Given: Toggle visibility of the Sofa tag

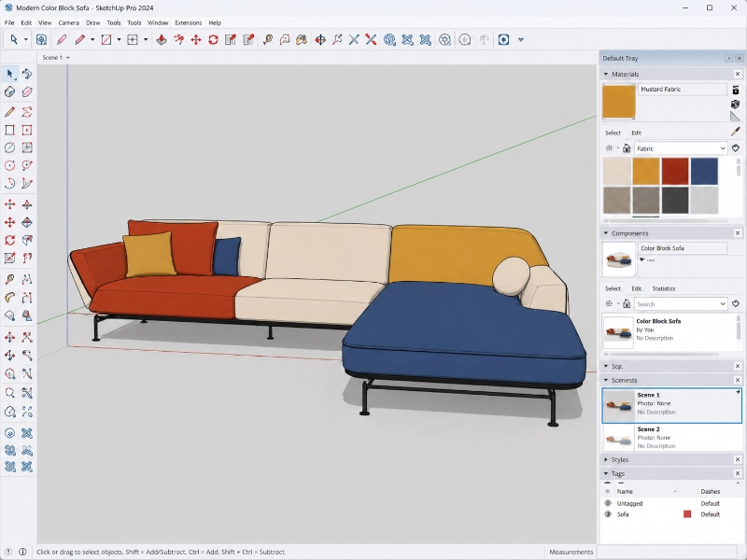Looking at the screenshot, I should pyautogui.click(x=608, y=514).
